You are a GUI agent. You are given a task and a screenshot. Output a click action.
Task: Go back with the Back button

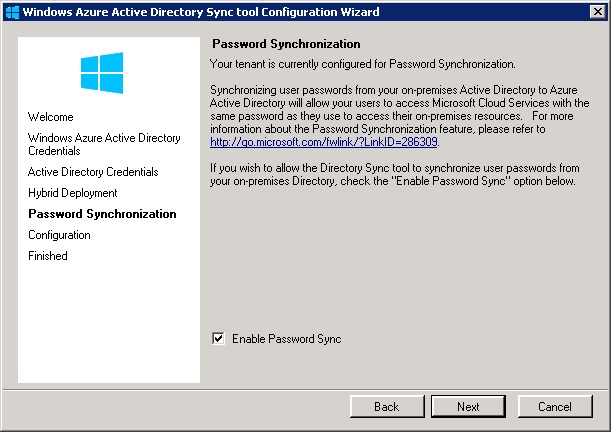(387, 407)
